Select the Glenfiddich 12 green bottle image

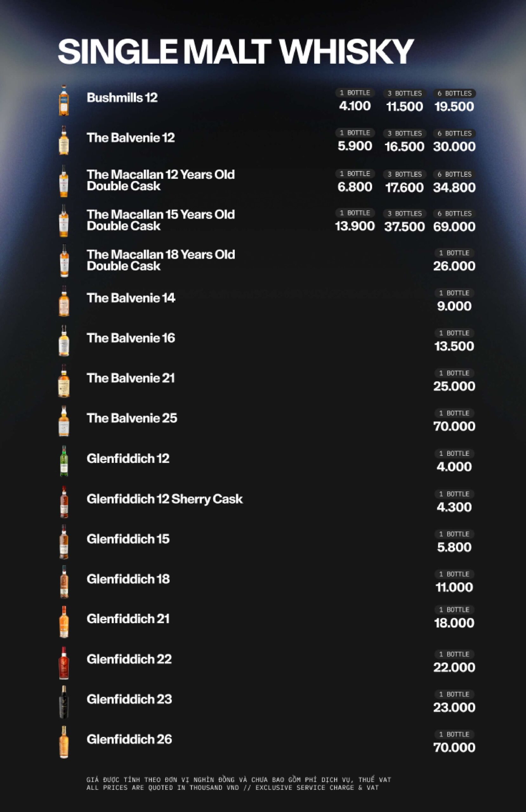64,461
